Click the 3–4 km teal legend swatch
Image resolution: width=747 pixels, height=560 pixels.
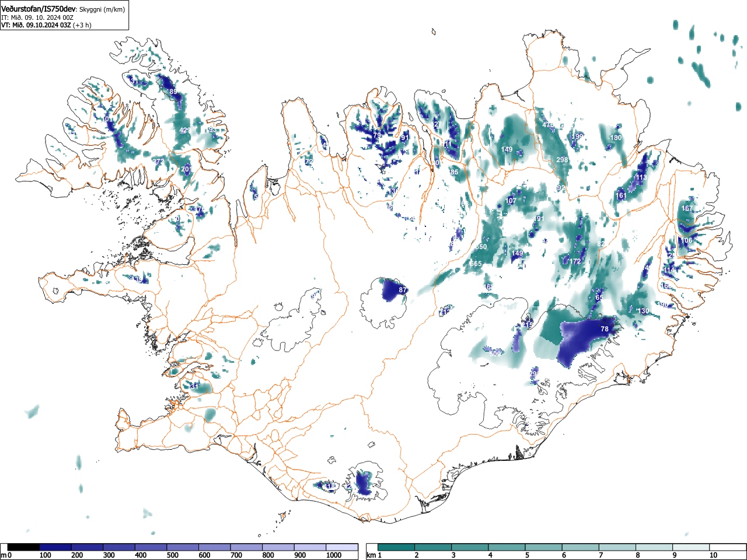click(x=470, y=547)
